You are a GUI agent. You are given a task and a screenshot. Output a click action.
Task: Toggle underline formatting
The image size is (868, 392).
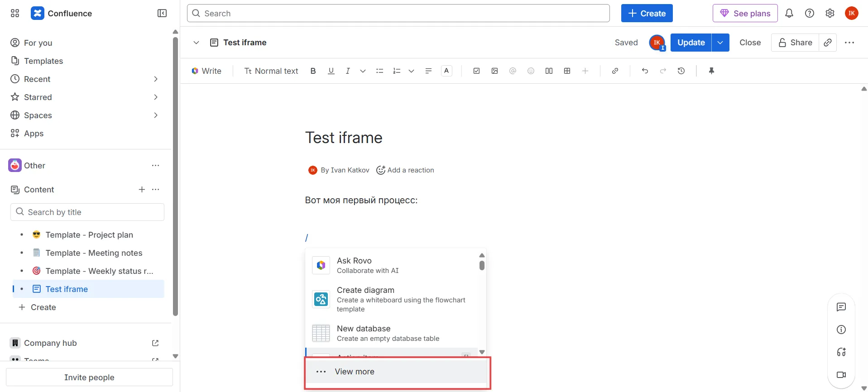point(331,71)
